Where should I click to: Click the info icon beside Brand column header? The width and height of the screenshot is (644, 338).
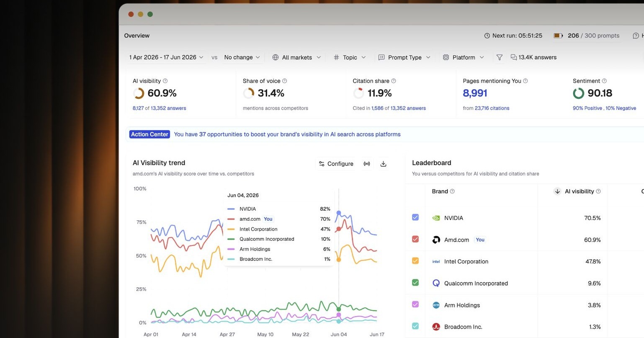tap(452, 191)
